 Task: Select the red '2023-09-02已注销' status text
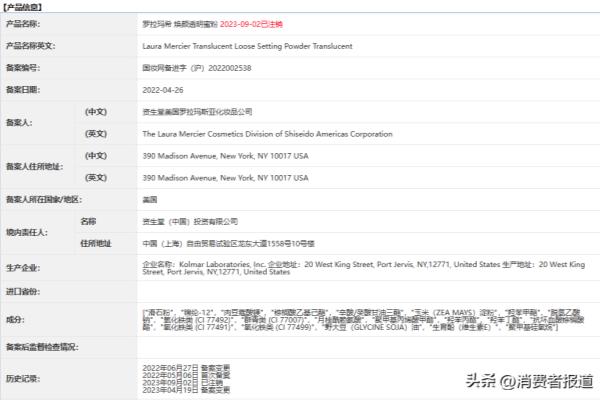(x=251, y=24)
